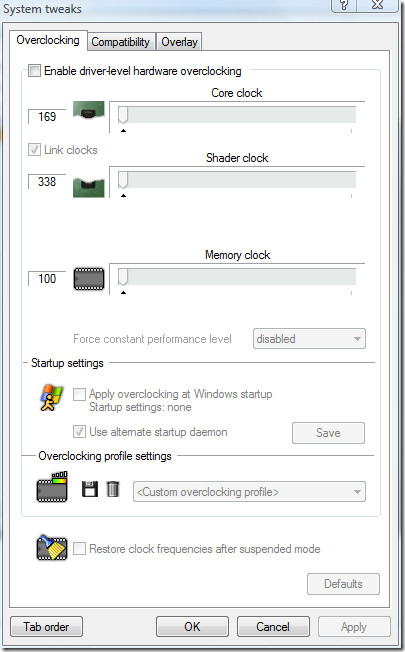The height and width of the screenshot is (652, 405).
Task: Switch to the Overlay tab
Action: coord(179,42)
